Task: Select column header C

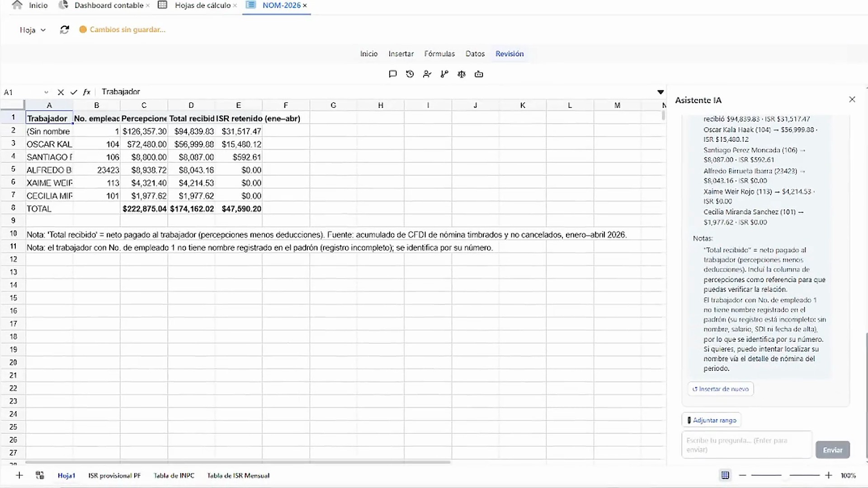Action: (144, 105)
